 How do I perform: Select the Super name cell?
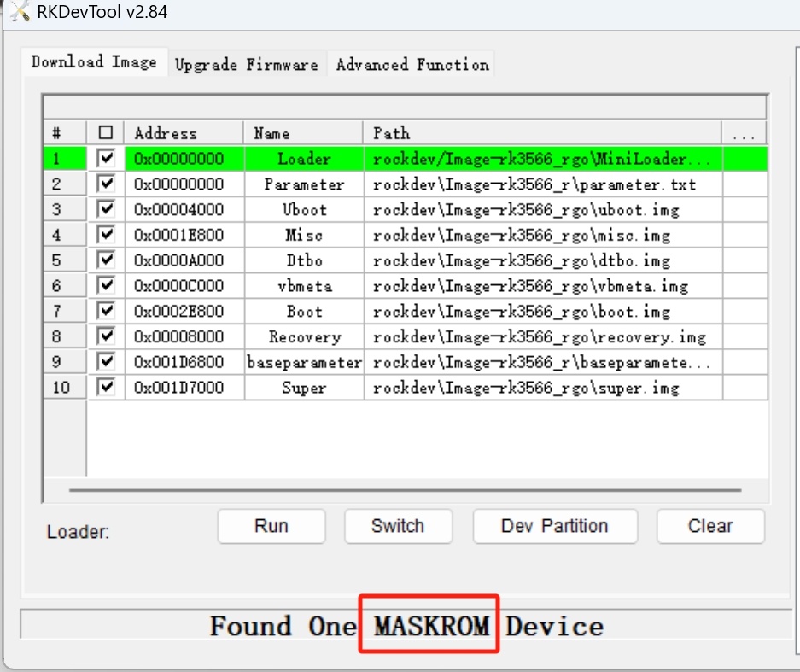coord(304,388)
